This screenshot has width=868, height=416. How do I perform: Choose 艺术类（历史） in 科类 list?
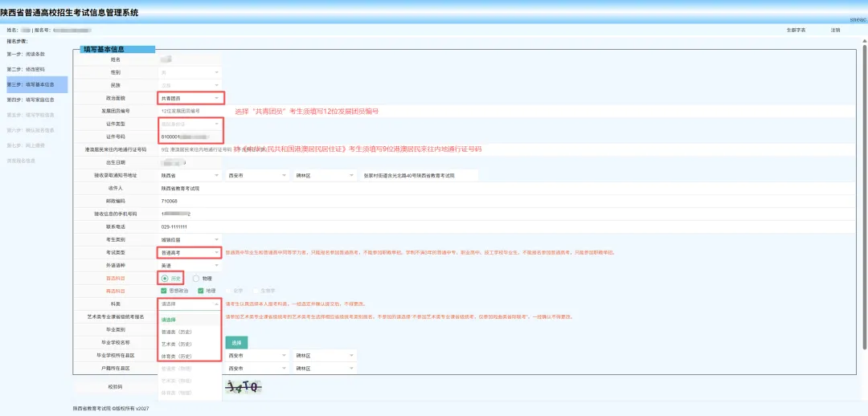190,344
